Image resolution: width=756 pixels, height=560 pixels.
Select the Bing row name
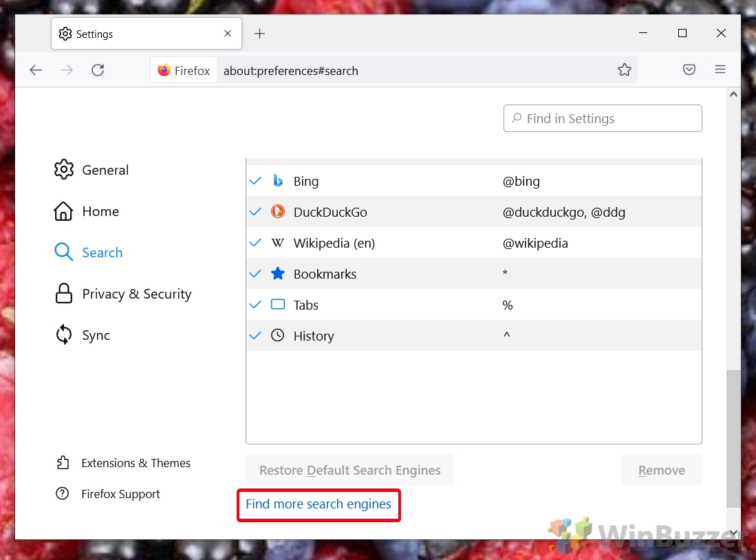pyautogui.click(x=306, y=182)
